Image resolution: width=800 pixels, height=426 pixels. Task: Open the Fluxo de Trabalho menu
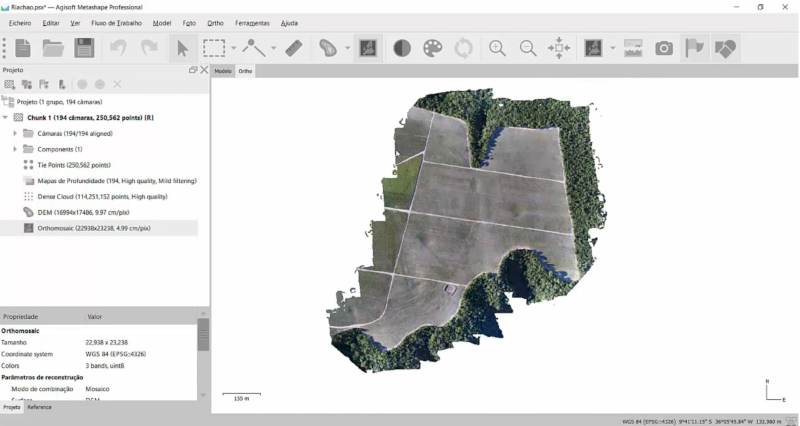(x=116, y=22)
